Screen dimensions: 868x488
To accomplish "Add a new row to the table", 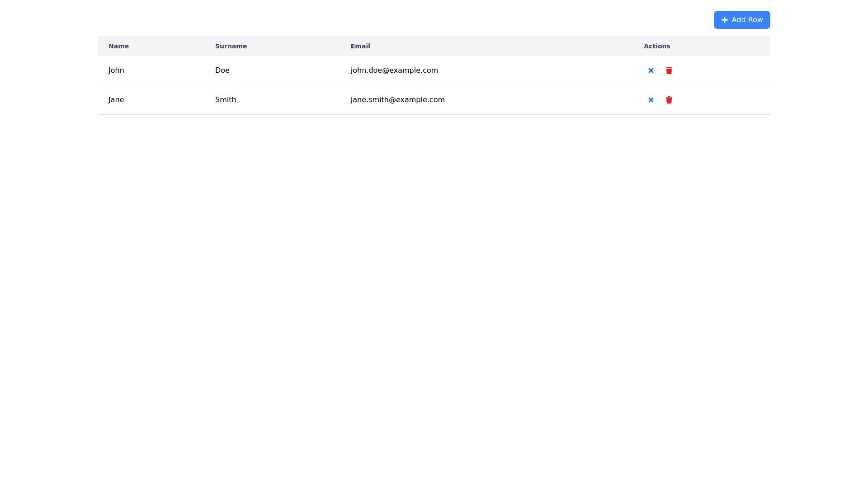I will click(741, 20).
